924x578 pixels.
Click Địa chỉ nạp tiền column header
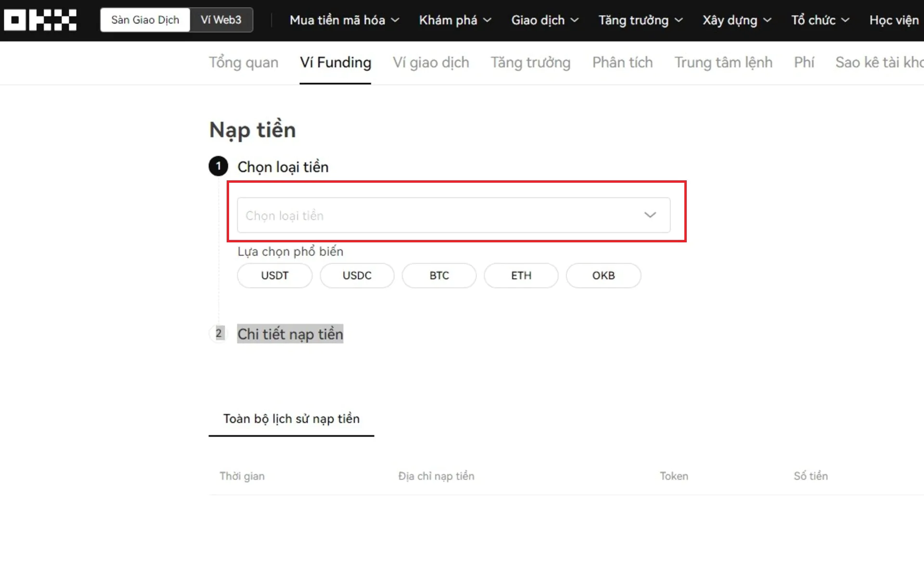pyautogui.click(x=436, y=476)
